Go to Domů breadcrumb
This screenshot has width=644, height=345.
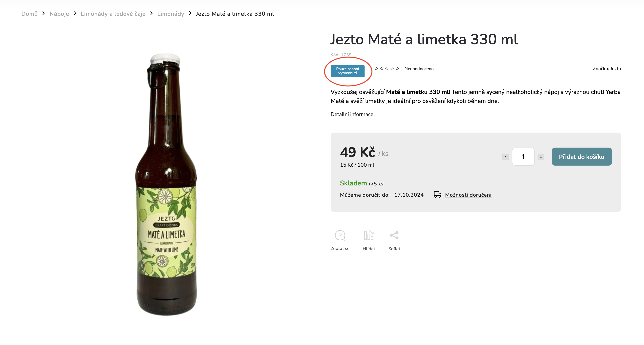coord(29,13)
